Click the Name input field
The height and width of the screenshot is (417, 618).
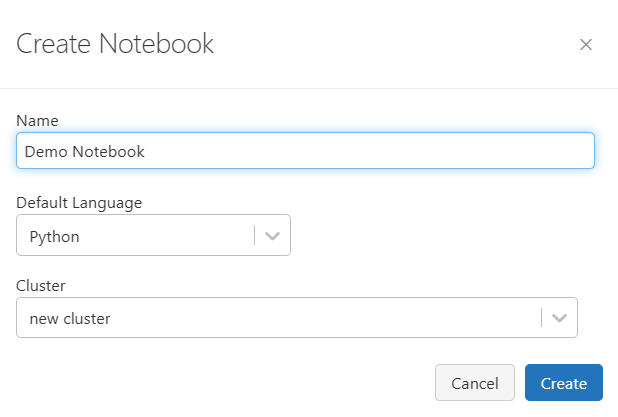coord(305,151)
